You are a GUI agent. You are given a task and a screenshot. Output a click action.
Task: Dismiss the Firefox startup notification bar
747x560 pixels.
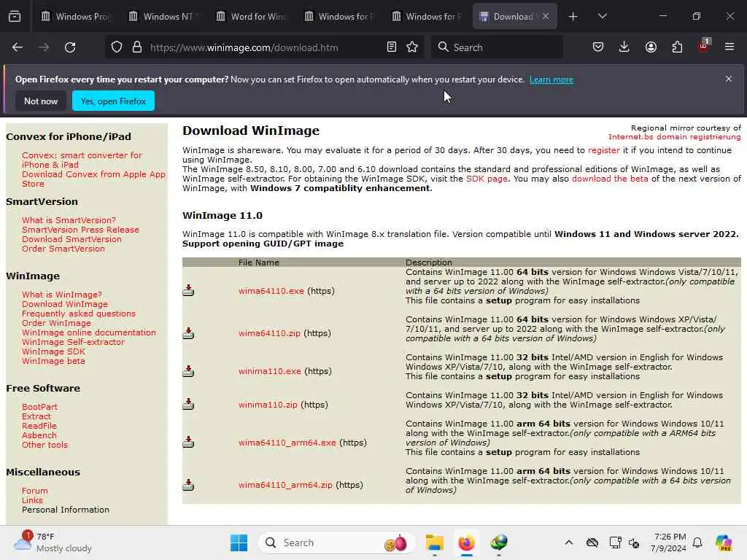[x=729, y=79]
